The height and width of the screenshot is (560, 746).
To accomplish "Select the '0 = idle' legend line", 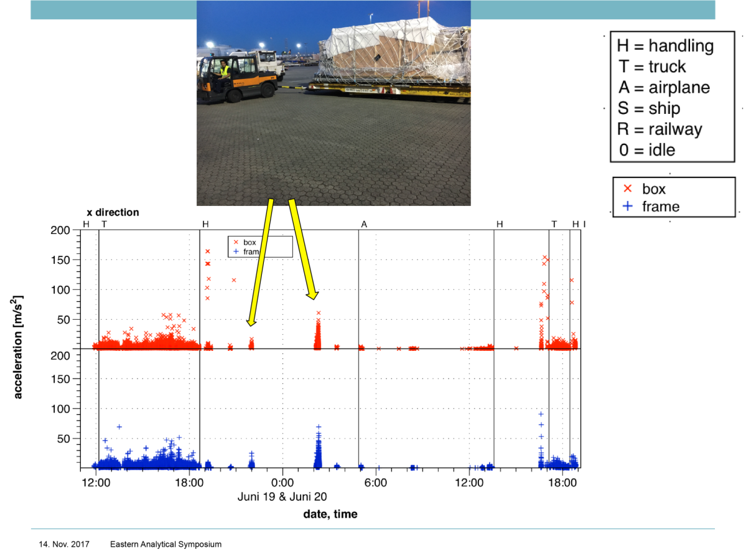I will pyautogui.click(x=646, y=150).
